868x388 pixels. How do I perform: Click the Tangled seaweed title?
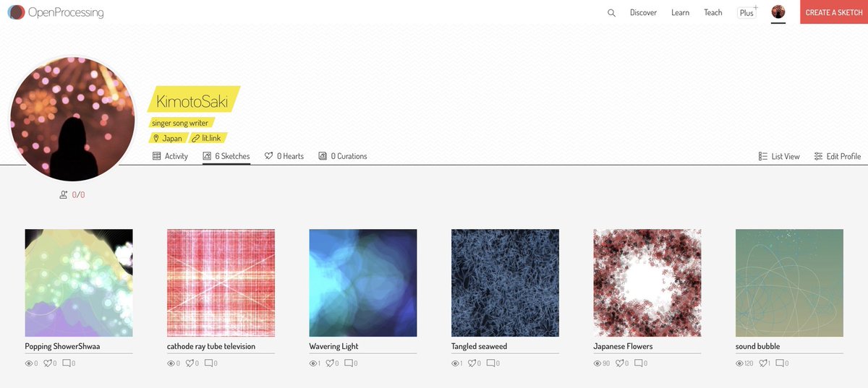(479, 346)
